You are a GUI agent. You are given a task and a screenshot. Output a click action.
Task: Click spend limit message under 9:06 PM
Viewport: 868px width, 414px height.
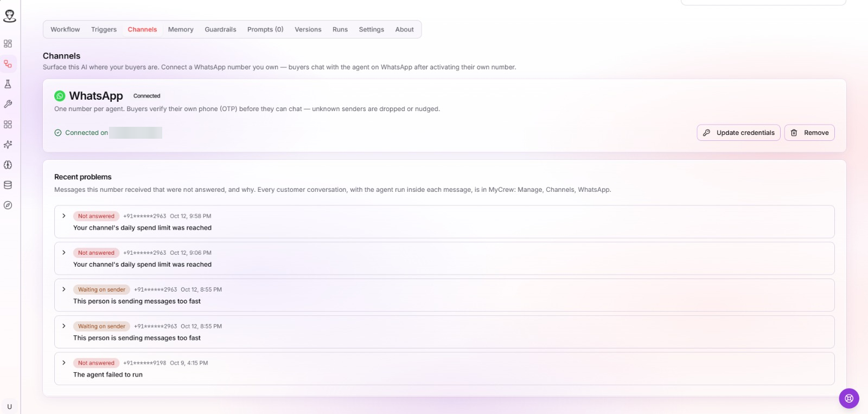click(x=142, y=264)
